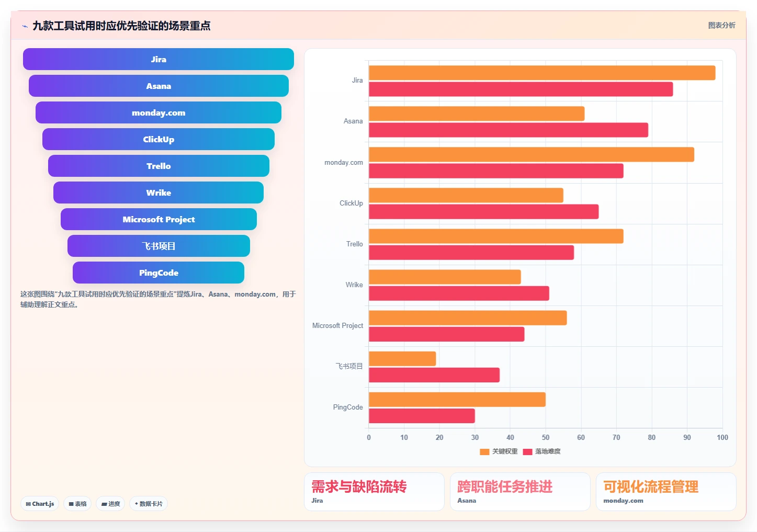Screen dimensions: 757x532
Task: Click the Chart.js tag chip
Action: (40, 504)
